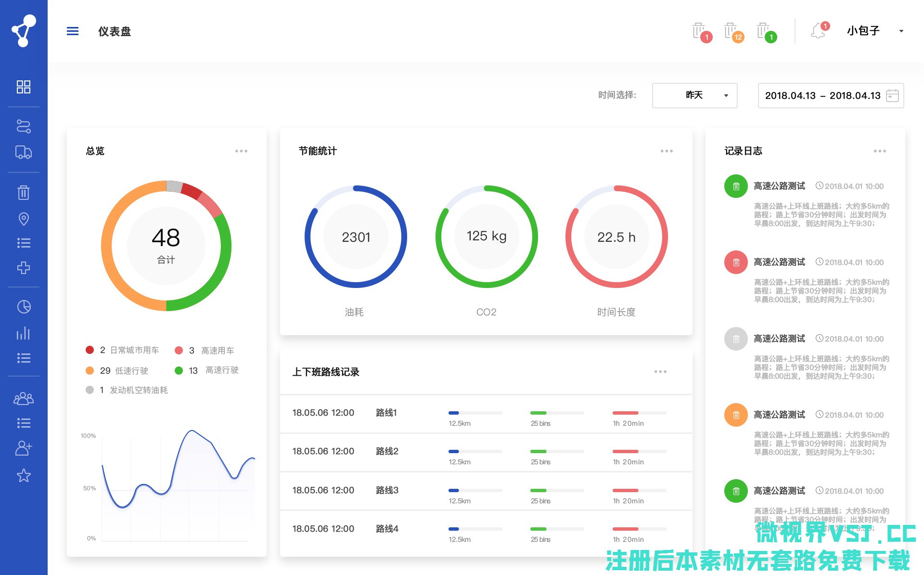
Task: Open the 节能统计 card more options
Action: pyautogui.click(x=667, y=151)
